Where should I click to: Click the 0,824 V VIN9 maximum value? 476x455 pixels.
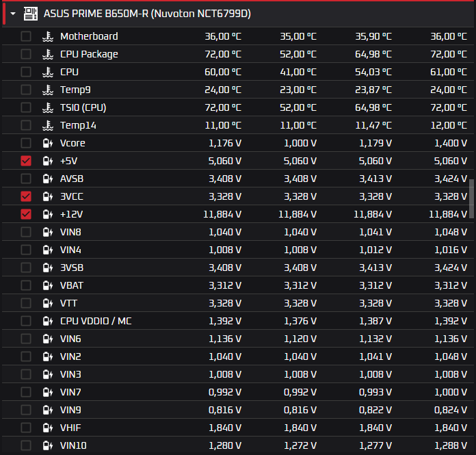click(x=451, y=410)
